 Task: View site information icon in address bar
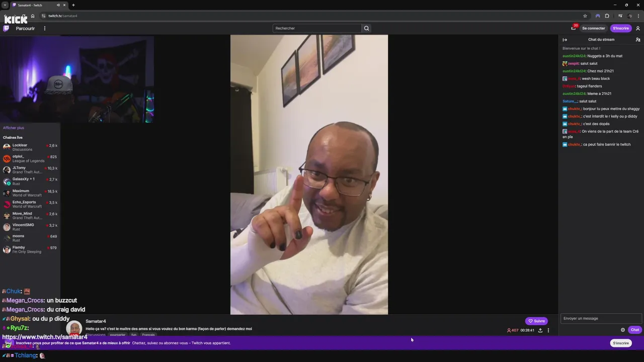43,16
